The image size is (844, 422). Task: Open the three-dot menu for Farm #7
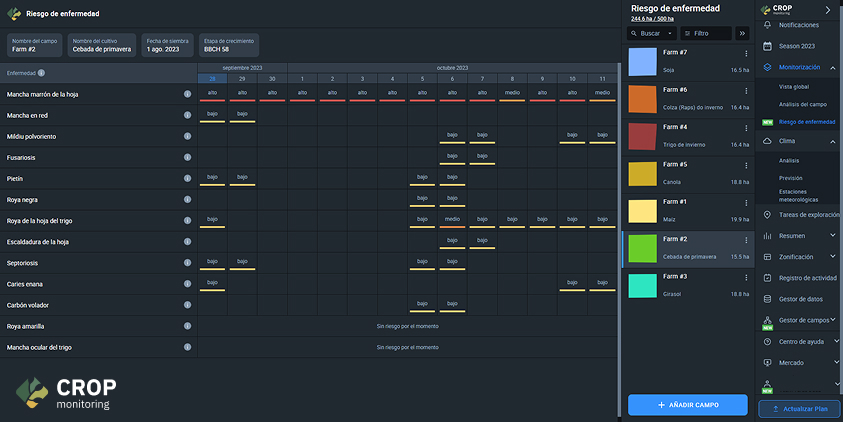[x=746, y=53]
